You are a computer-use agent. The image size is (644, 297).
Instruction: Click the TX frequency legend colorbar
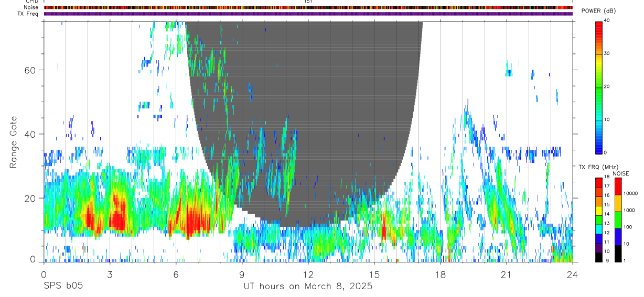[598, 220]
